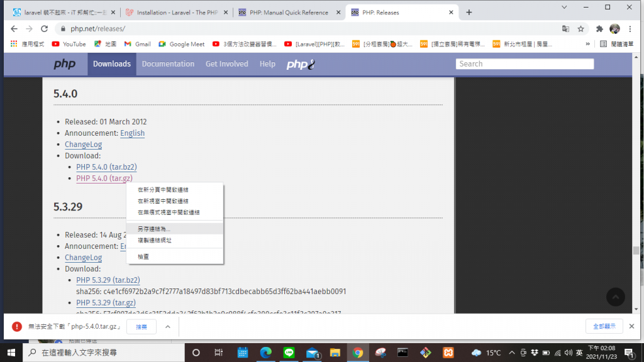This screenshot has width=644, height=362.
Task: Open the Maps bookmark
Action: 105,44
